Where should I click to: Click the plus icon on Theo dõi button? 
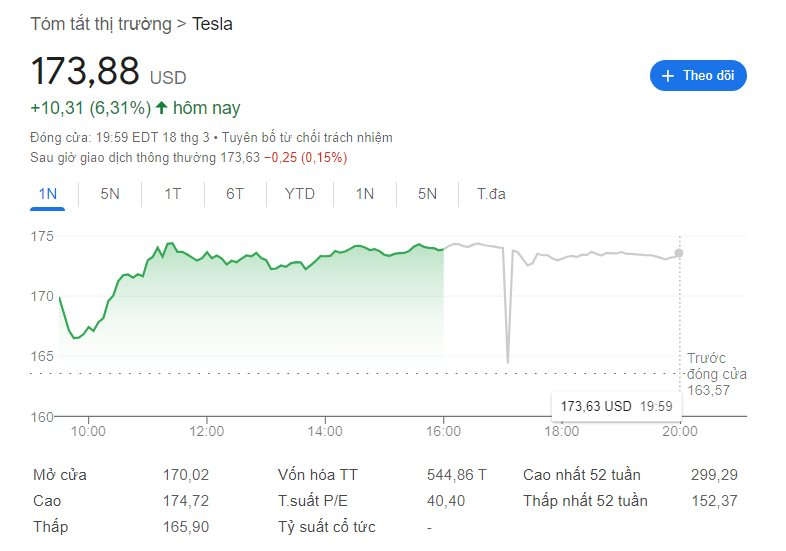[667, 76]
